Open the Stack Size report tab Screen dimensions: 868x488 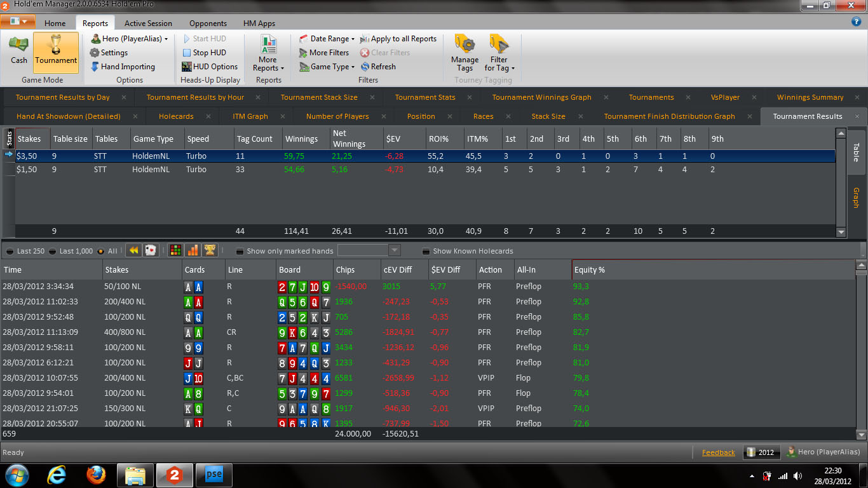(548, 116)
